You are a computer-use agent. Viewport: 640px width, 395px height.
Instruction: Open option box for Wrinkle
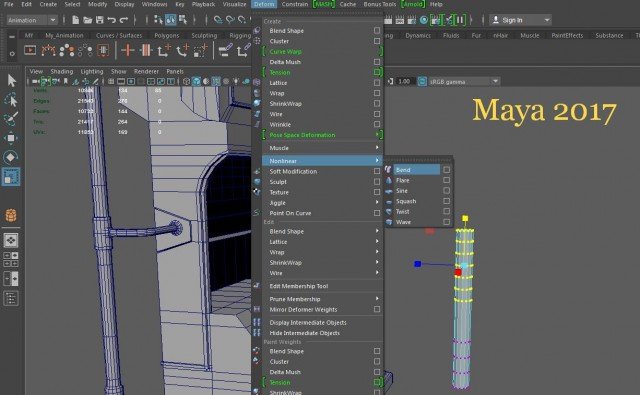coord(377,124)
